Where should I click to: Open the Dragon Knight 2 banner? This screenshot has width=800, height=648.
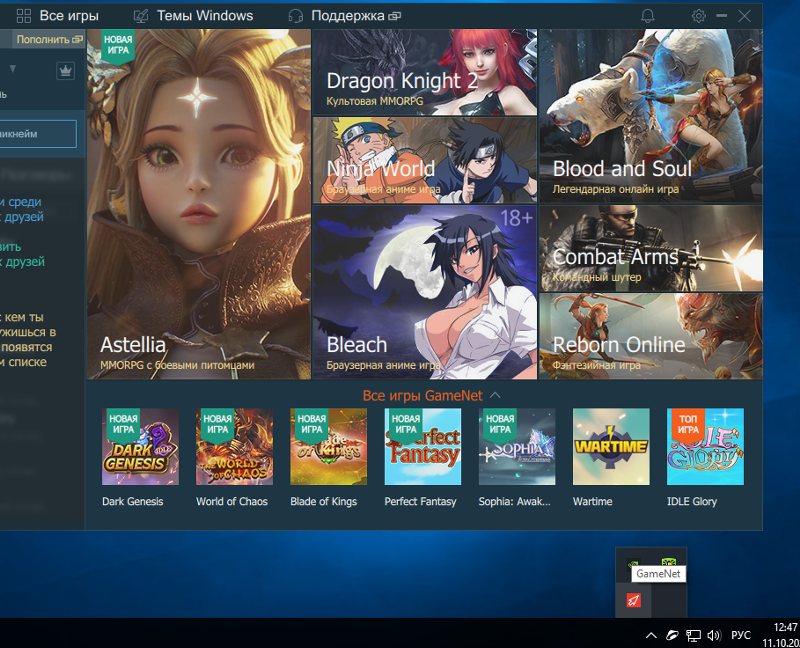point(424,72)
